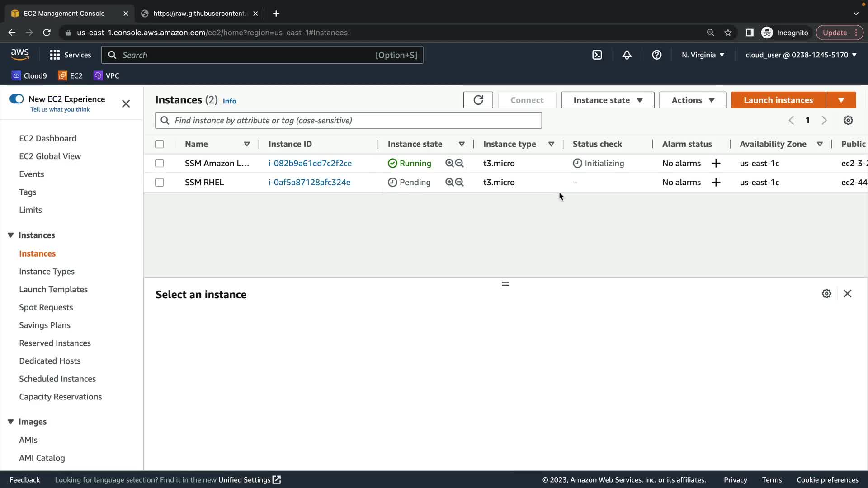Open the N. Virginia region selector

[x=703, y=55]
